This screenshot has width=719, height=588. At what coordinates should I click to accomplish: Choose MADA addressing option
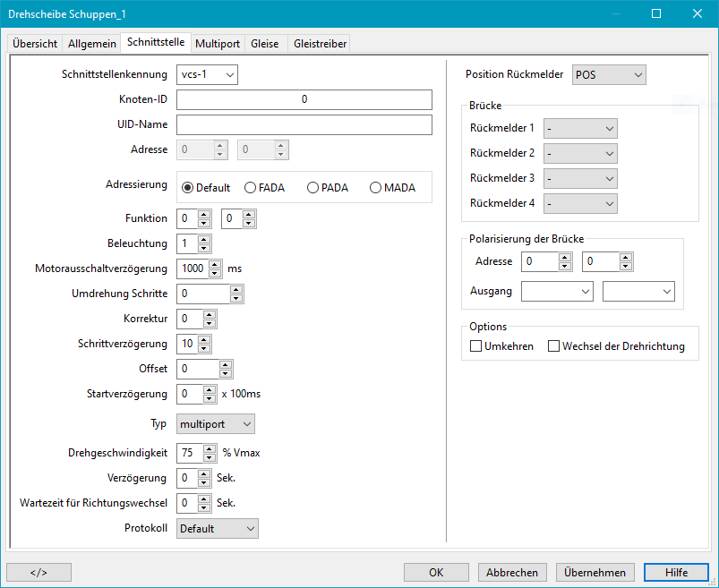click(x=376, y=188)
